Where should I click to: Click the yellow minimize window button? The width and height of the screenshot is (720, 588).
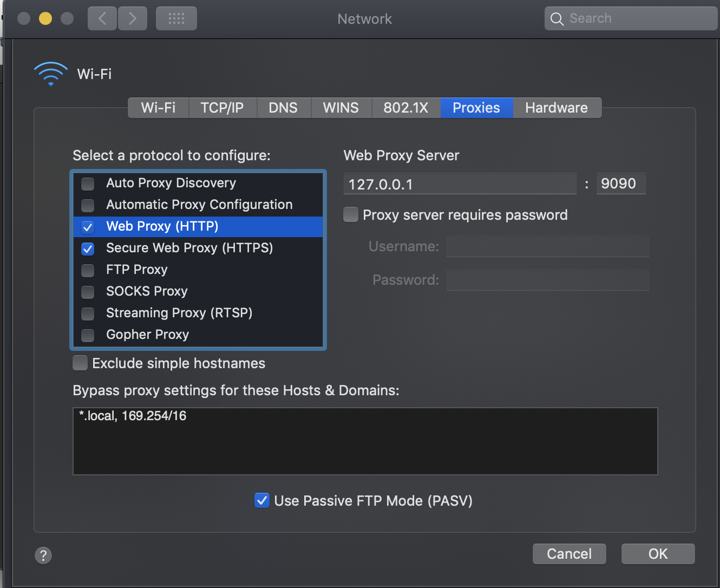[x=45, y=19]
